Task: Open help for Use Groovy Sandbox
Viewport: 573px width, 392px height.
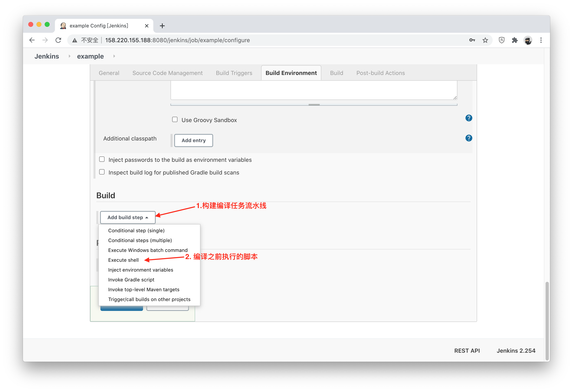Action: 469,118
